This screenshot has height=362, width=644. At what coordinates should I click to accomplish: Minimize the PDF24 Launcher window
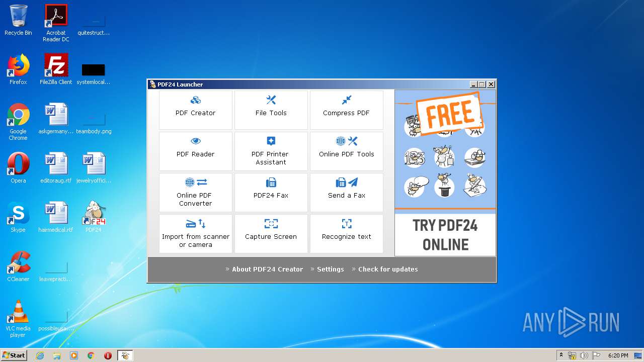point(473,84)
